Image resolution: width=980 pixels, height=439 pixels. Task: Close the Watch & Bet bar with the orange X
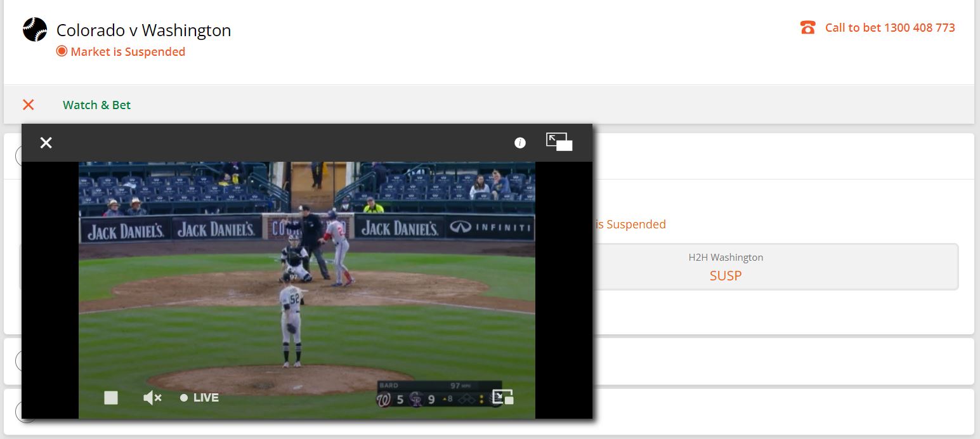(x=28, y=105)
